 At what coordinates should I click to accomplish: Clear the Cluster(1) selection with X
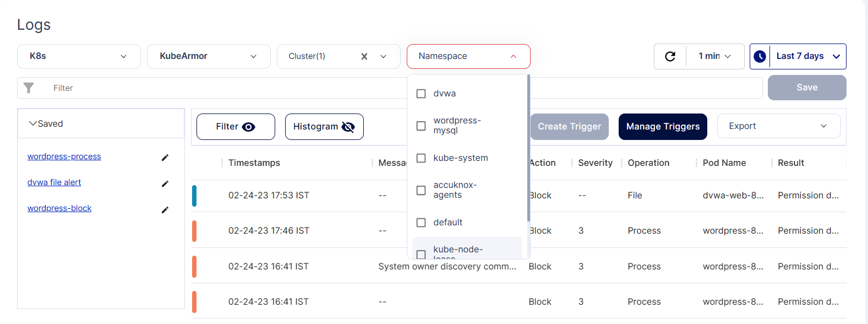pyautogui.click(x=364, y=56)
